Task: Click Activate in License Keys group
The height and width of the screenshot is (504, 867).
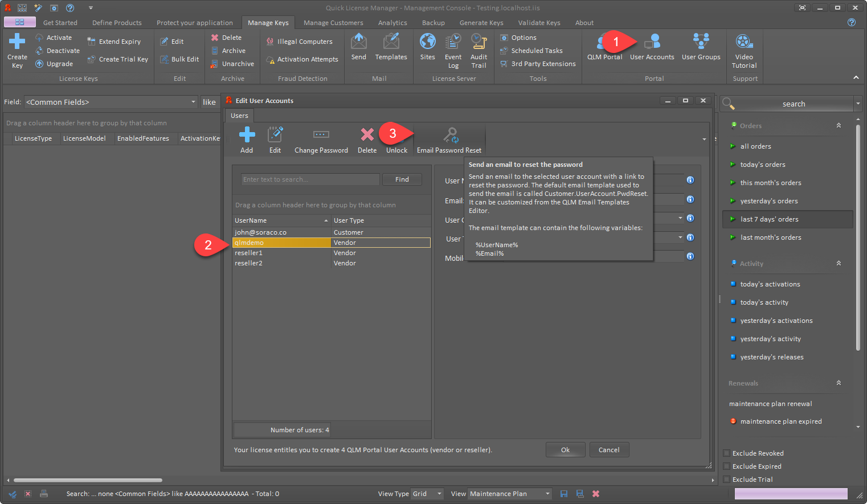Action: tap(54, 38)
